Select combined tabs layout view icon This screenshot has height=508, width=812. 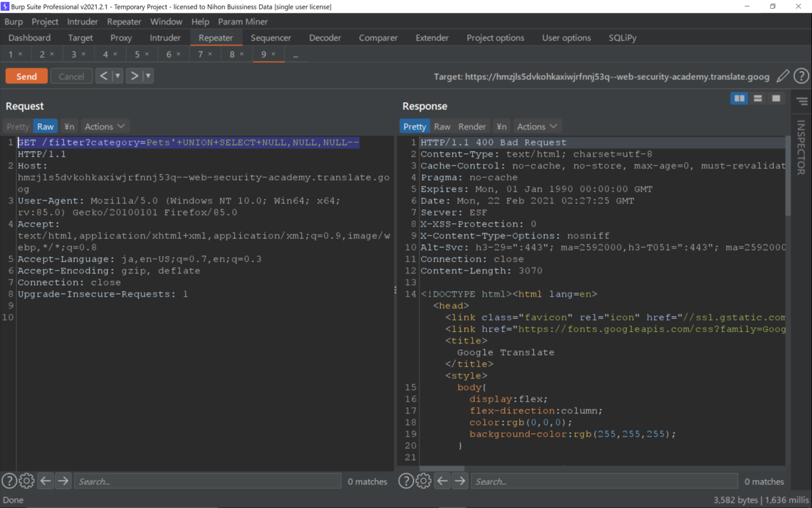click(776, 99)
